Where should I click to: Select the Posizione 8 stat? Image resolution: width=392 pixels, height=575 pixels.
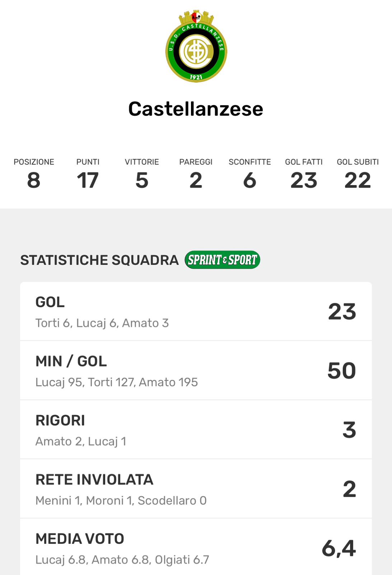[34, 174]
